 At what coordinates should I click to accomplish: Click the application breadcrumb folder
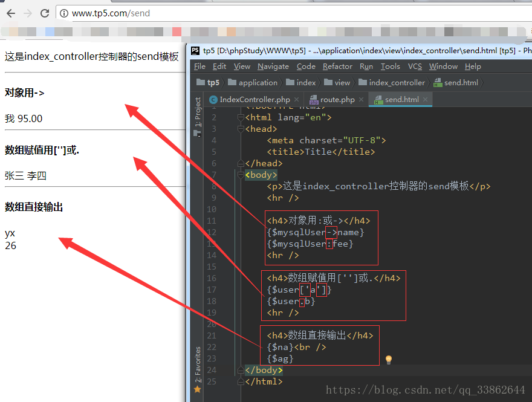pyautogui.click(x=253, y=82)
